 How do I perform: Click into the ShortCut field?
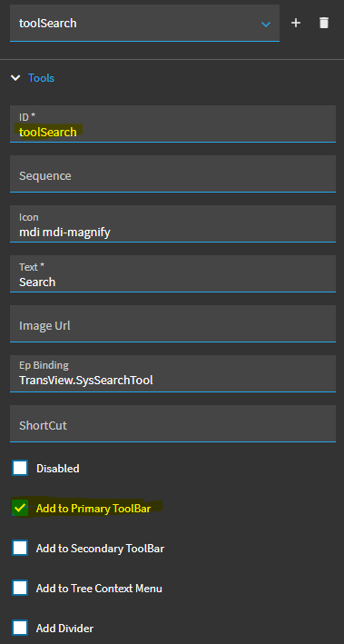[x=172, y=424]
